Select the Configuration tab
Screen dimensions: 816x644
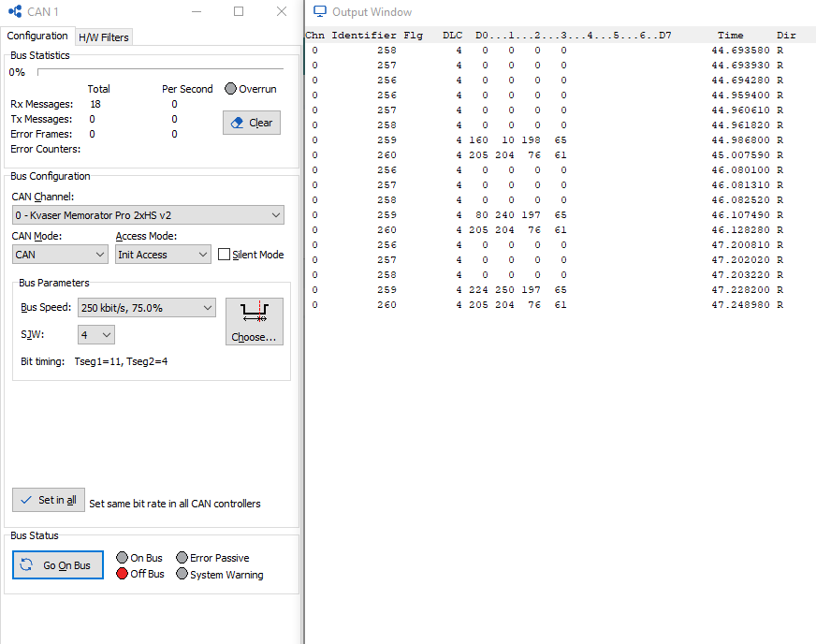[38, 35]
